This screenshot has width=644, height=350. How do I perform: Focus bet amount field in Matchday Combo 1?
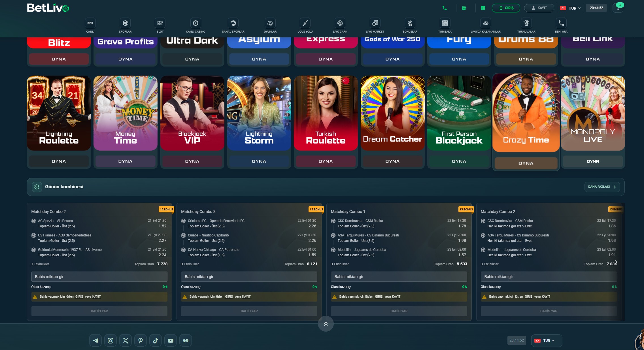point(399,277)
